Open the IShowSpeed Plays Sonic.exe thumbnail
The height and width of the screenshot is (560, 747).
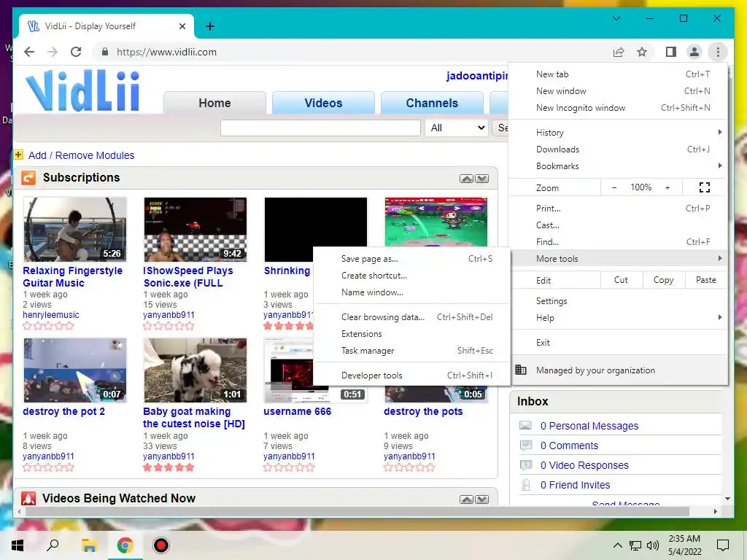[196, 230]
